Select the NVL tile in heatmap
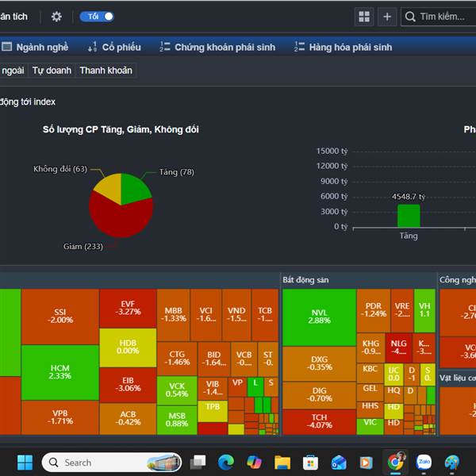The image size is (476, 476). click(319, 317)
